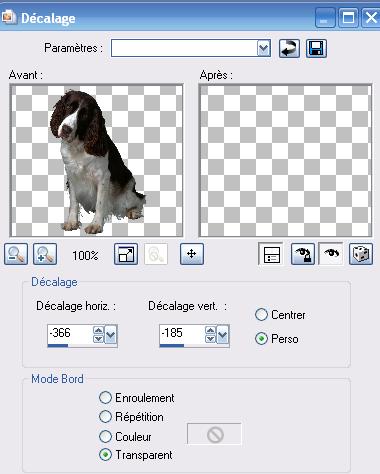Viewport: 380px width, 474px height.
Task: Click the blue slider bar under -185
Action: tap(172, 346)
